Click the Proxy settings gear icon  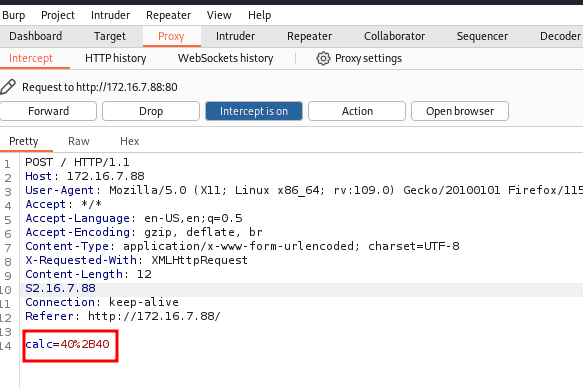coord(323,59)
